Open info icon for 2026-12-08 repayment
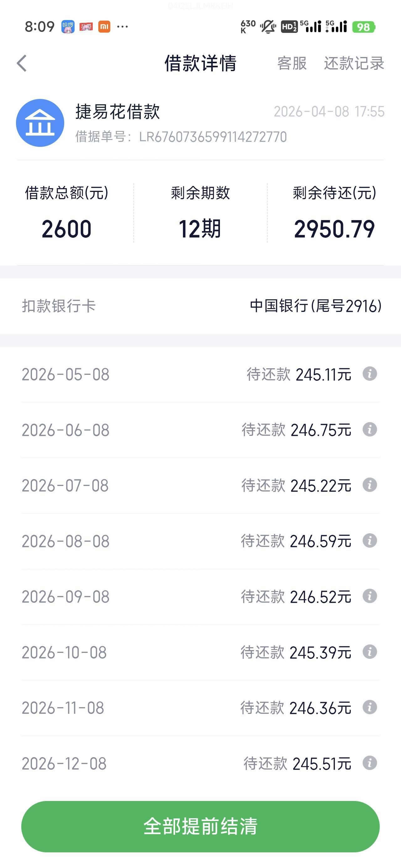This screenshot has width=401, height=868. (x=370, y=763)
